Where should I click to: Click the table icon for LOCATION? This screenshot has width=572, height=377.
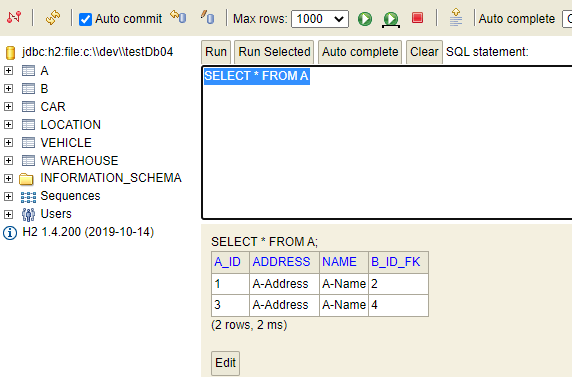click(x=28, y=124)
